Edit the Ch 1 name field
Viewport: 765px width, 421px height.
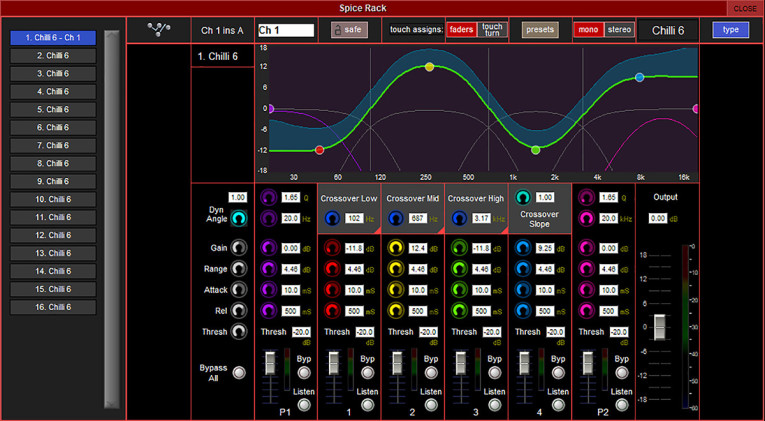coord(286,30)
